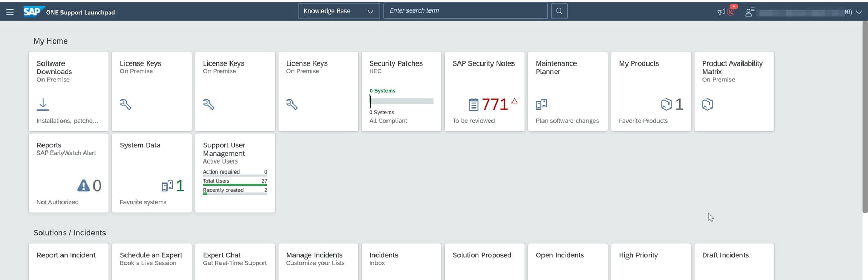Image resolution: width=868 pixels, height=280 pixels.
Task: Expand the user account chevron
Action: point(859,12)
